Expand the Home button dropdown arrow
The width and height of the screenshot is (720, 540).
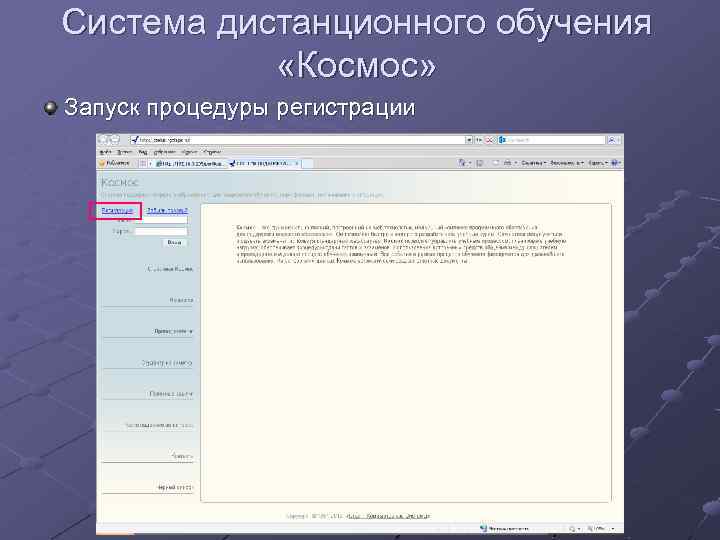[469, 163]
